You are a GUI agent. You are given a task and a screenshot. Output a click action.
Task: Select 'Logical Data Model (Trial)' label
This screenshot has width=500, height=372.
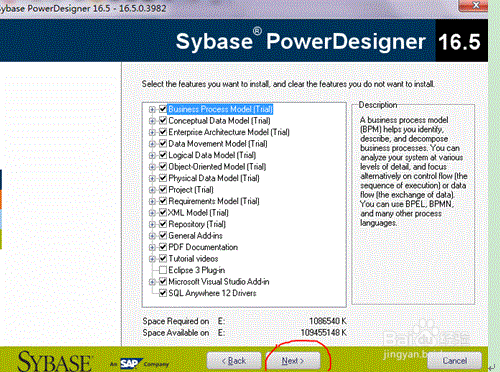(212, 155)
